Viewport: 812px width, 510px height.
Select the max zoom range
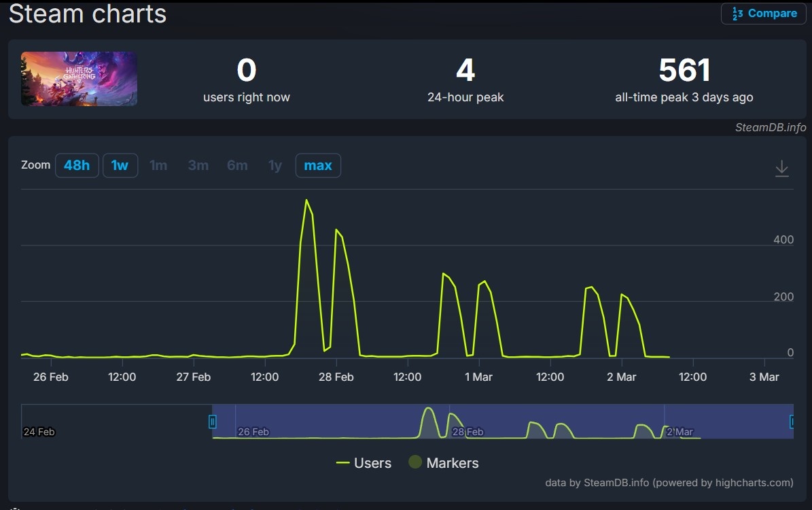(x=318, y=165)
